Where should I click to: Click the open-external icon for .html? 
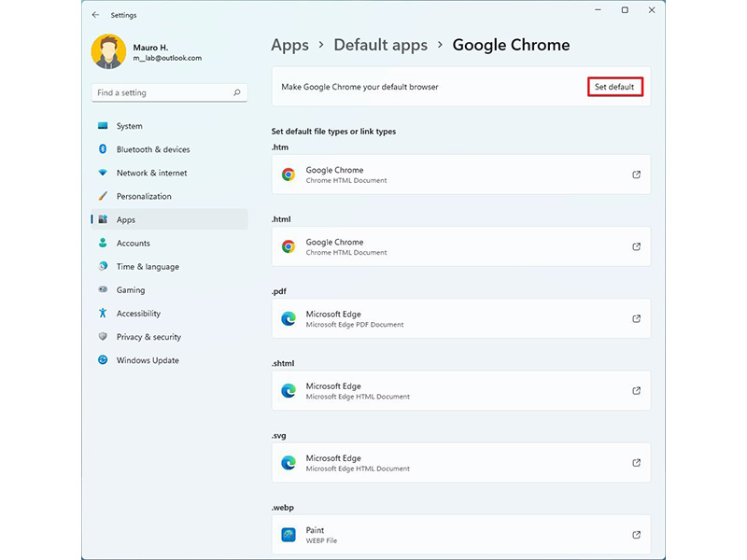point(636,246)
